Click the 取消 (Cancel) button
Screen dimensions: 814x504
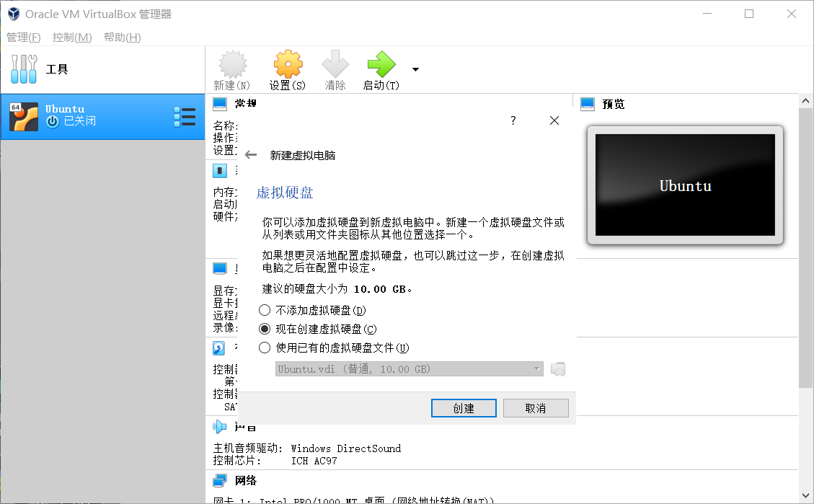(x=536, y=408)
